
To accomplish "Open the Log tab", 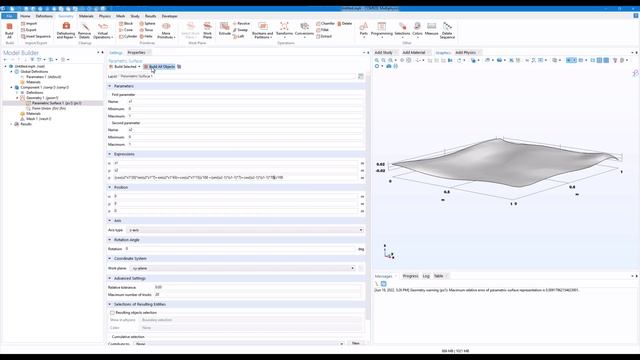I will (426, 276).
